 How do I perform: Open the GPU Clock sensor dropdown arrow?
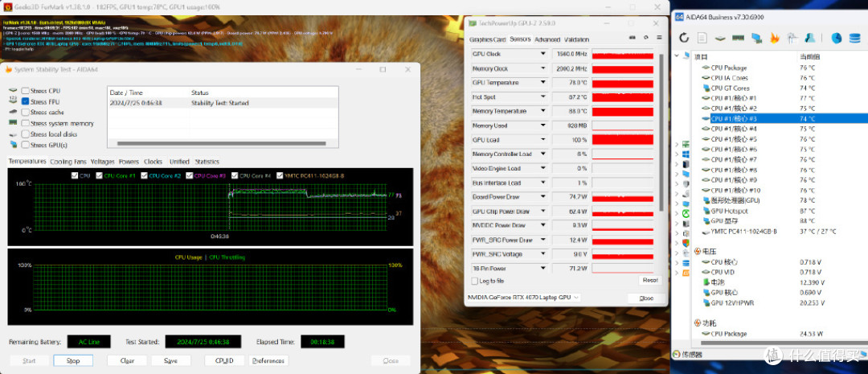(x=543, y=54)
